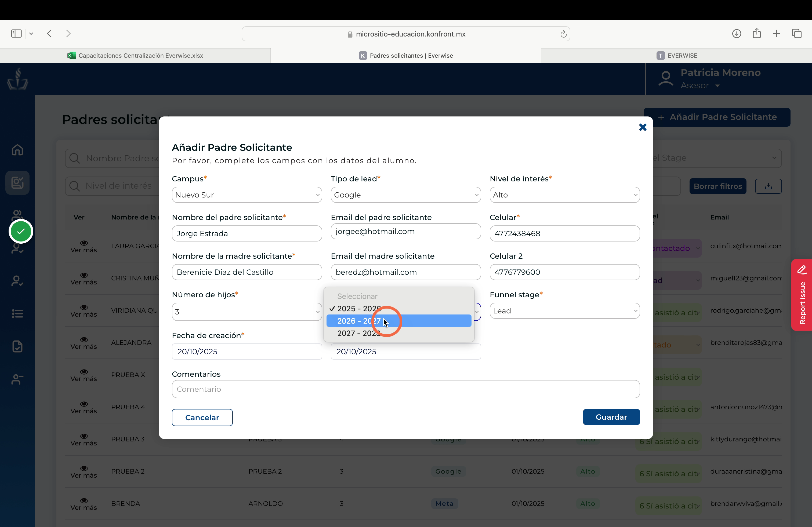Click Añadir Padre Solicitante button
Viewport: 812px width, 527px height.
coord(717,117)
